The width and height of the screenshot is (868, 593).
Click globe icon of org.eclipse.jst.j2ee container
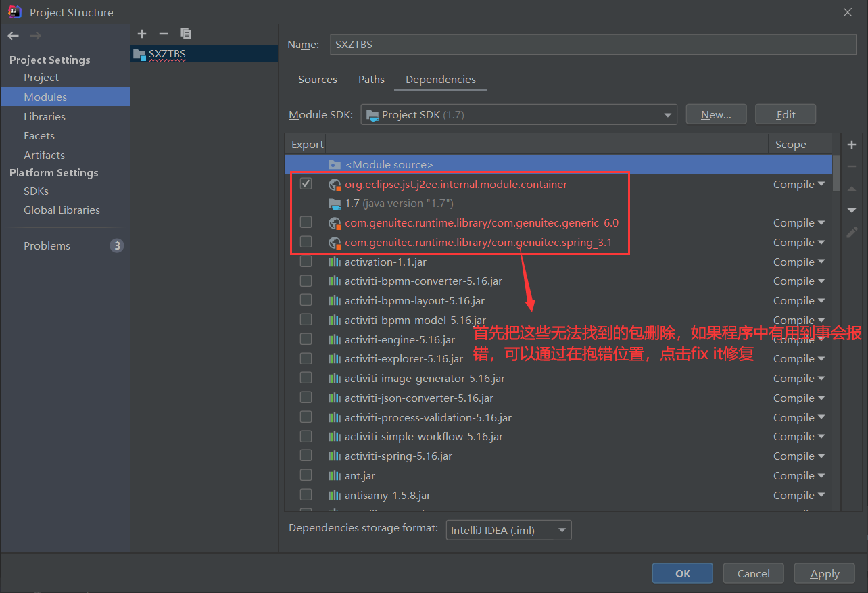(x=335, y=184)
